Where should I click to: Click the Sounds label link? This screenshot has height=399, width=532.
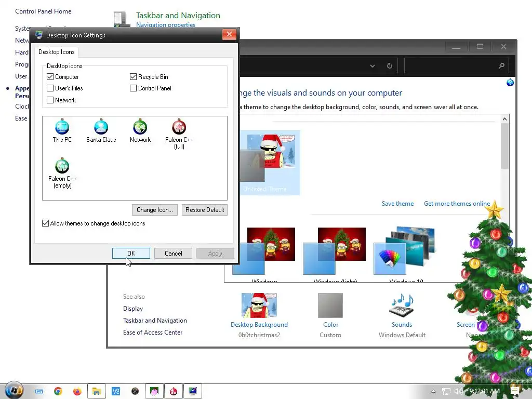pyautogui.click(x=402, y=324)
